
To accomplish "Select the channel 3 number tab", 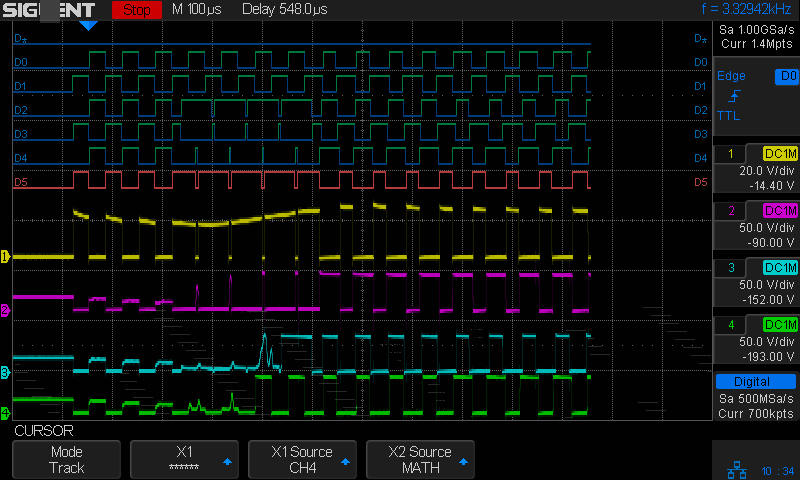I will click(731, 268).
